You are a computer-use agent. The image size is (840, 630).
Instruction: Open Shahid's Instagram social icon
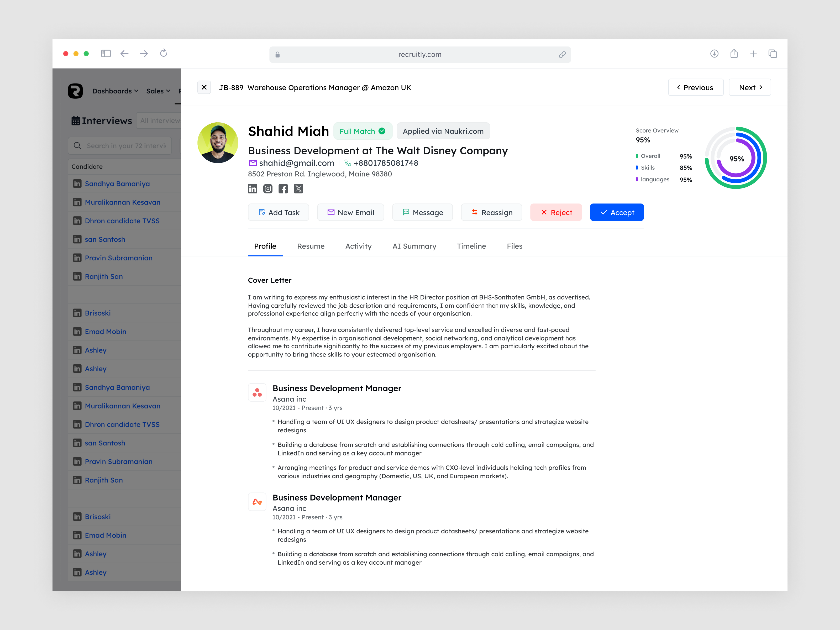pos(268,189)
